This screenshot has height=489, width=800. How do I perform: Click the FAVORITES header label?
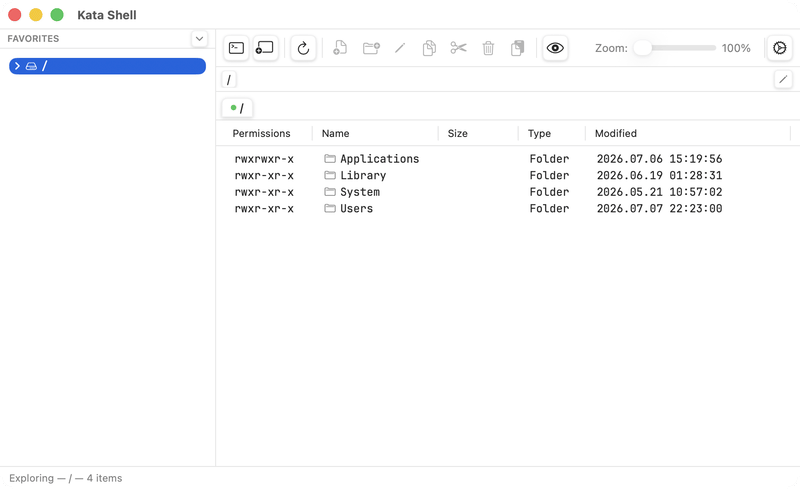pos(33,38)
